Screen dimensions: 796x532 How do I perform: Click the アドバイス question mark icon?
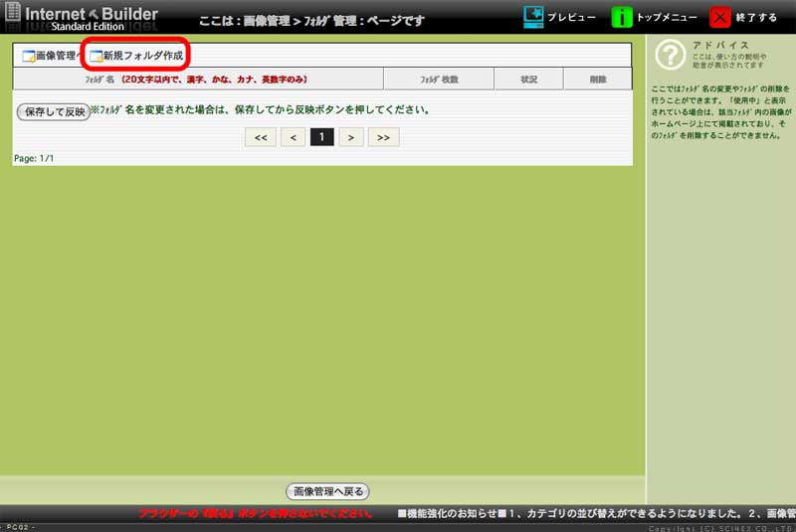[x=670, y=57]
